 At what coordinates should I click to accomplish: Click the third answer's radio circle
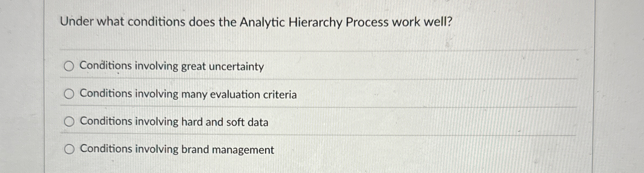tap(69, 122)
